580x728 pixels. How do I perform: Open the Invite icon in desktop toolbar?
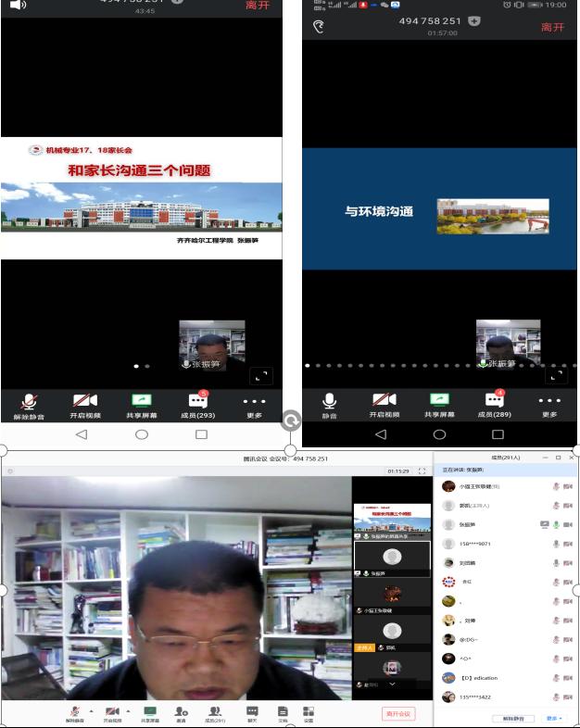coord(182,712)
